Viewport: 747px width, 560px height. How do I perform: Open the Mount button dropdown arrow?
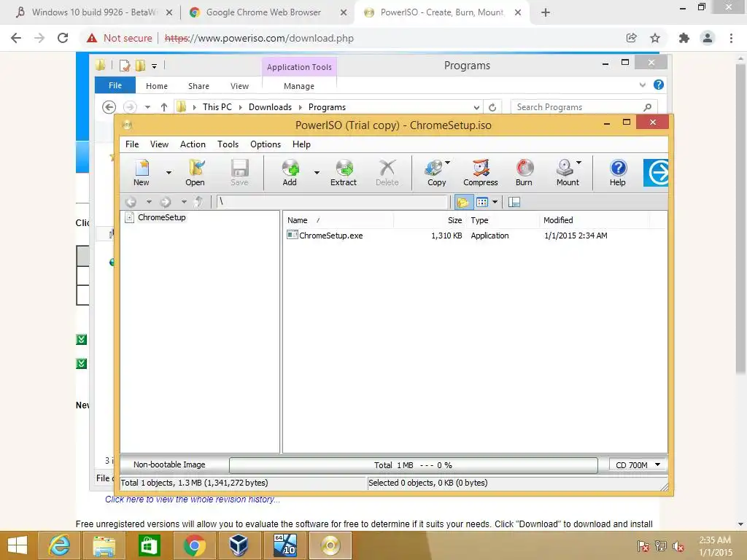(578, 163)
